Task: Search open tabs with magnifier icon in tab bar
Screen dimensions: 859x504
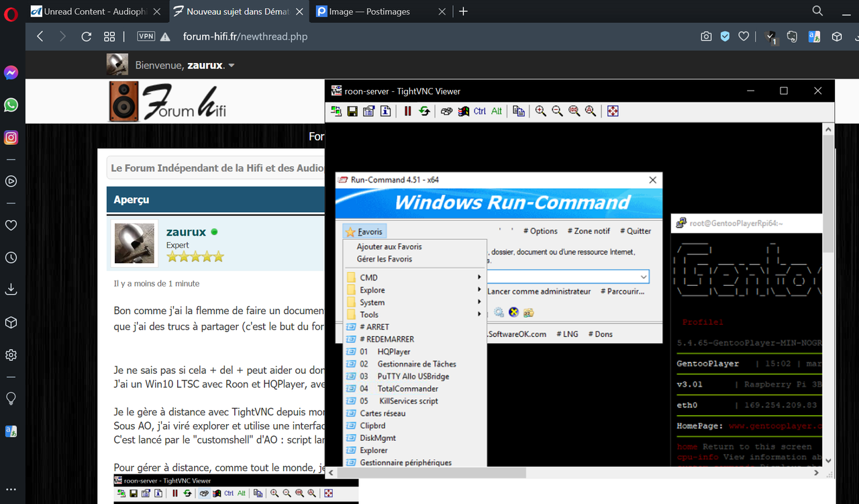Action: (817, 11)
